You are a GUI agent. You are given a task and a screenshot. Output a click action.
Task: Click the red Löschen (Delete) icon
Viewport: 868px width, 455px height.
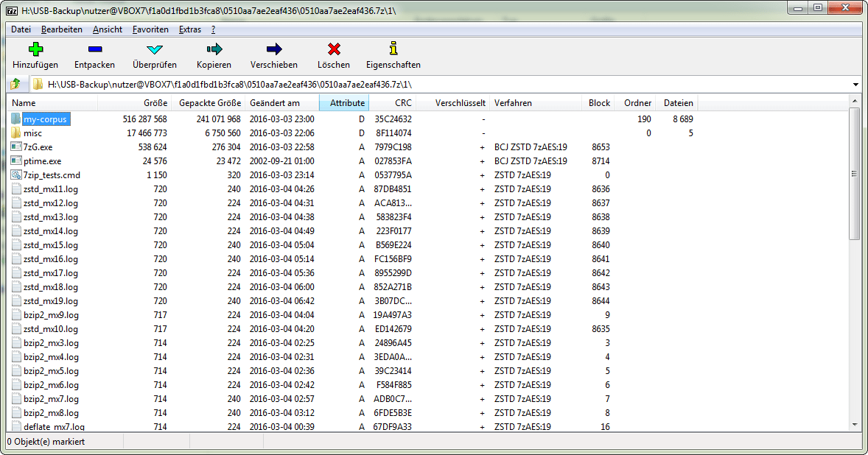tap(333, 50)
